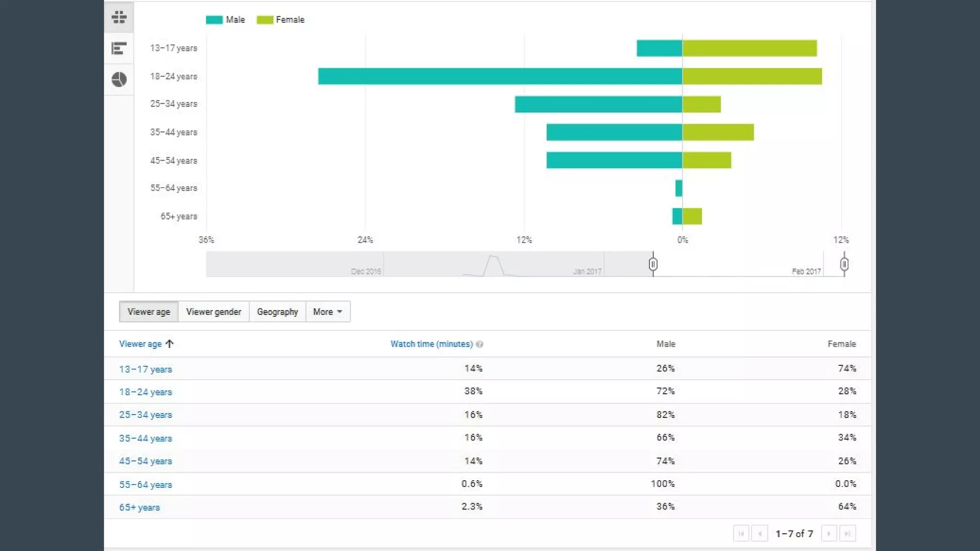
Task: Open the 18–24 years row link
Action: click(145, 392)
